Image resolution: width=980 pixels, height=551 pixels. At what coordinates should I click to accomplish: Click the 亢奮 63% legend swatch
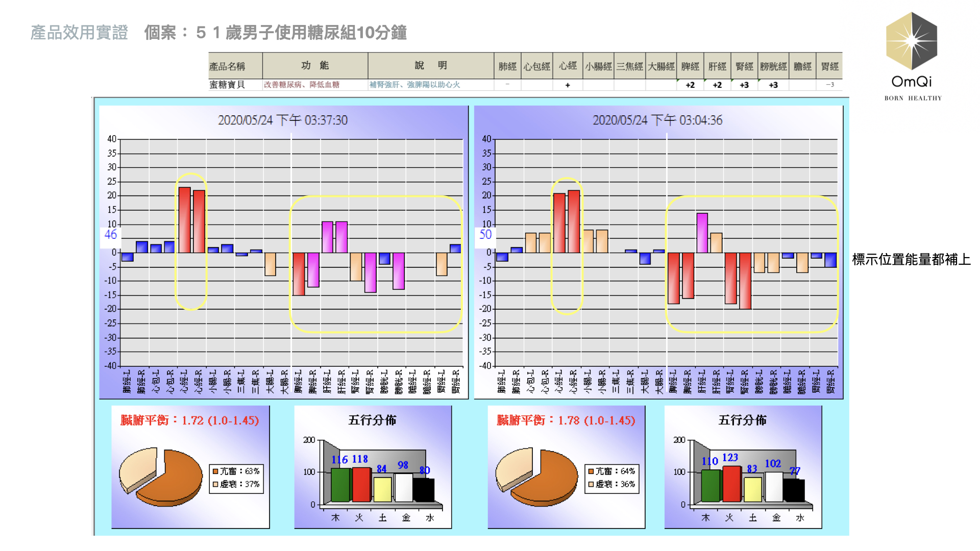coord(216,471)
